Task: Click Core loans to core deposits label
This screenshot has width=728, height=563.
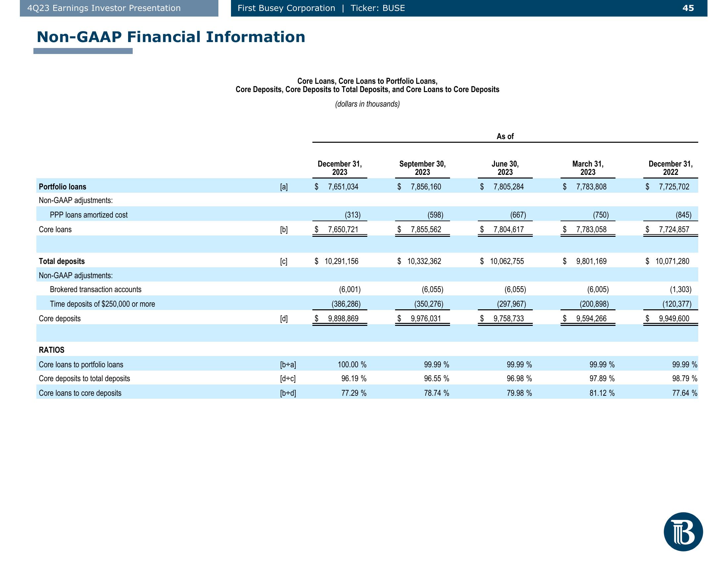Action: pos(80,393)
